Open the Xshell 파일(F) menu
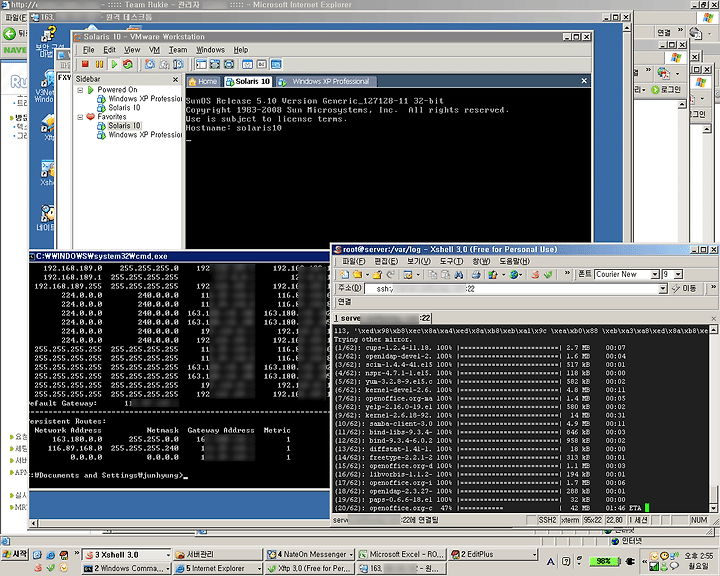This screenshot has height=576, width=720. tap(354, 261)
